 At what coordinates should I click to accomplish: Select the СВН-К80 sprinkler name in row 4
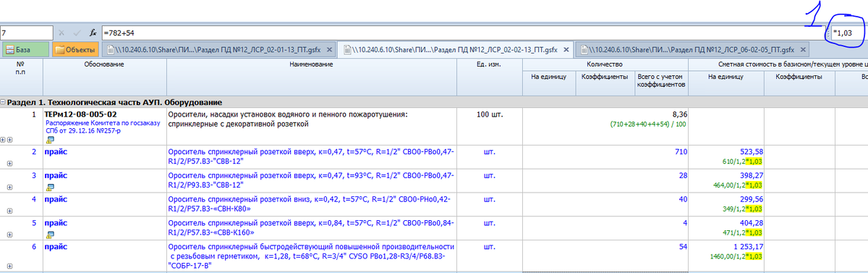click(311, 203)
